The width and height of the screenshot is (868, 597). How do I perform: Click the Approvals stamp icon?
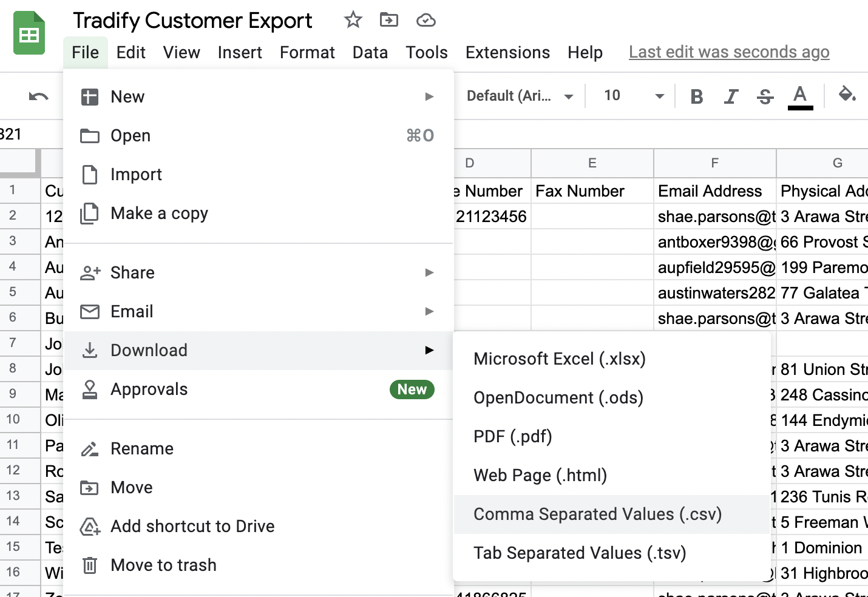(x=90, y=390)
